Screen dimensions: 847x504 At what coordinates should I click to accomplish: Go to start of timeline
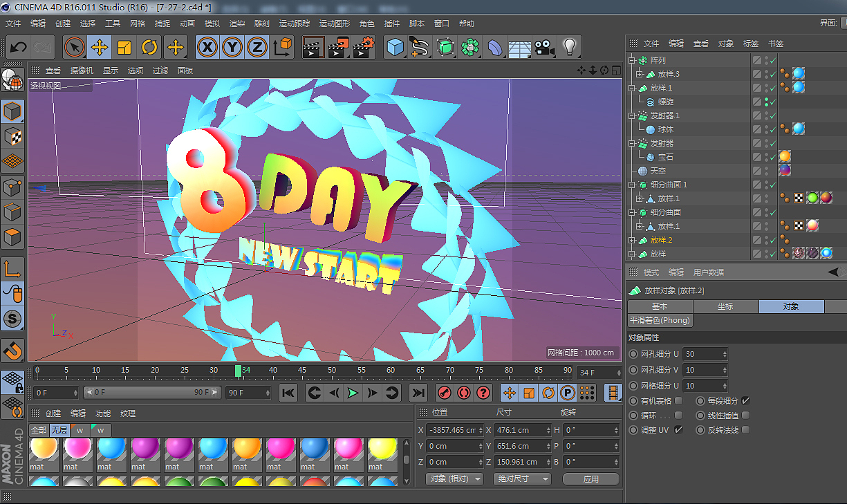tap(288, 393)
